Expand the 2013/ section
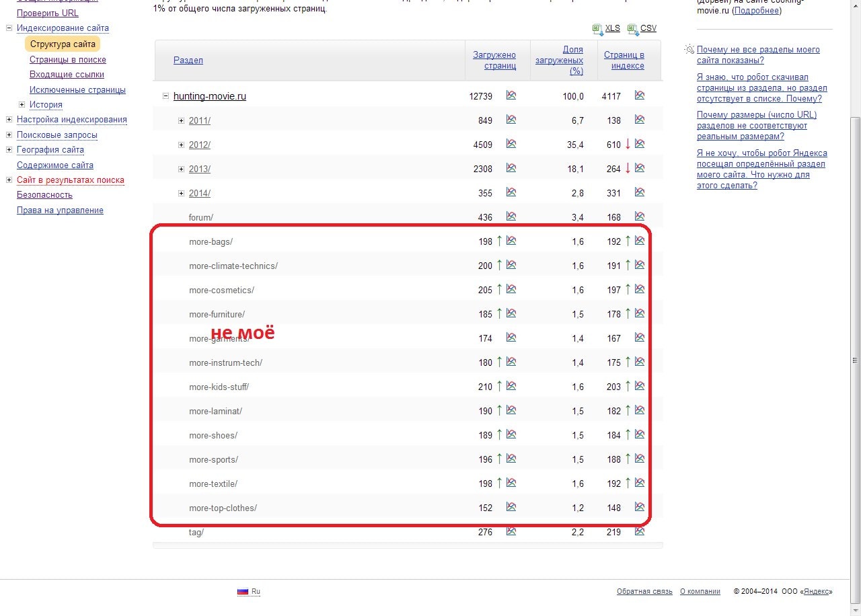 coord(181,169)
